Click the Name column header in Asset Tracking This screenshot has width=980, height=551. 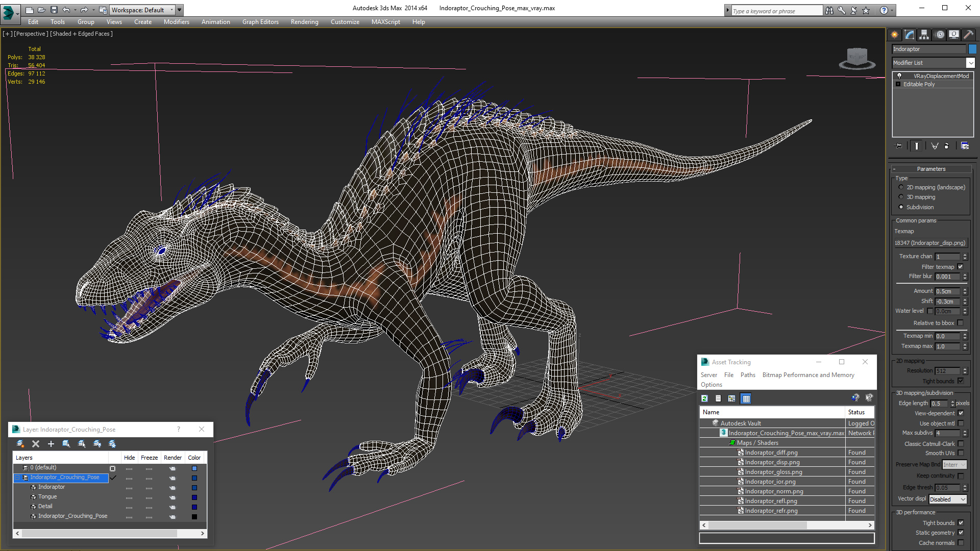coord(772,412)
